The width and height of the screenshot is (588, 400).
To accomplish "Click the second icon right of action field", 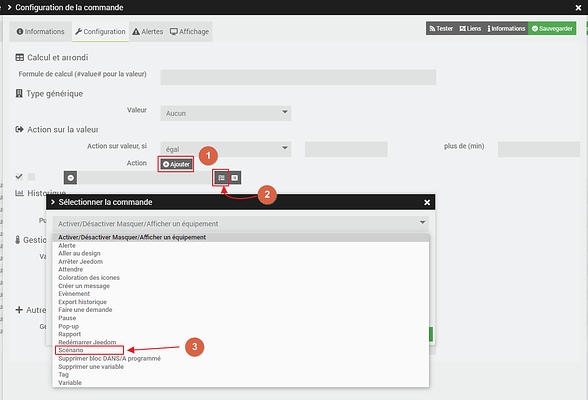I will pyautogui.click(x=234, y=178).
